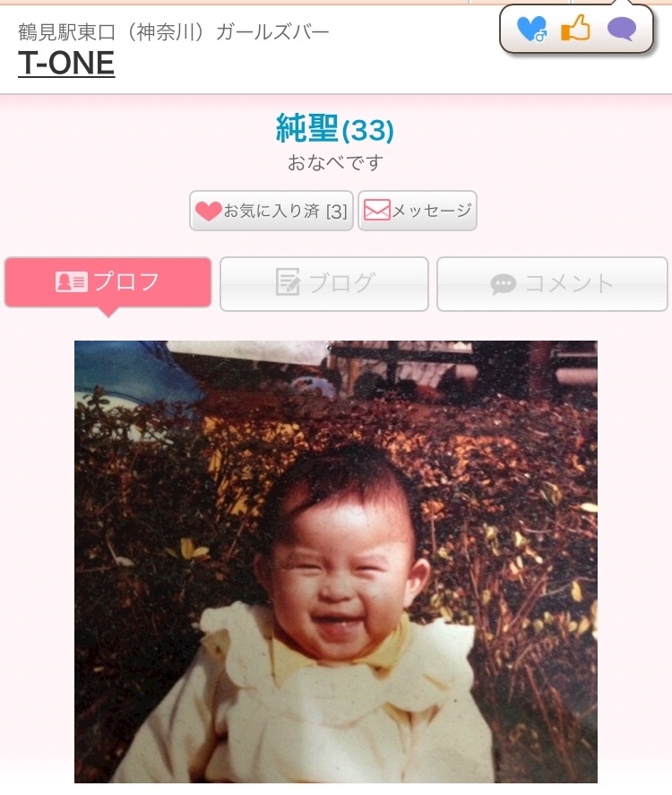Switch to the プロフ tab

[108, 282]
